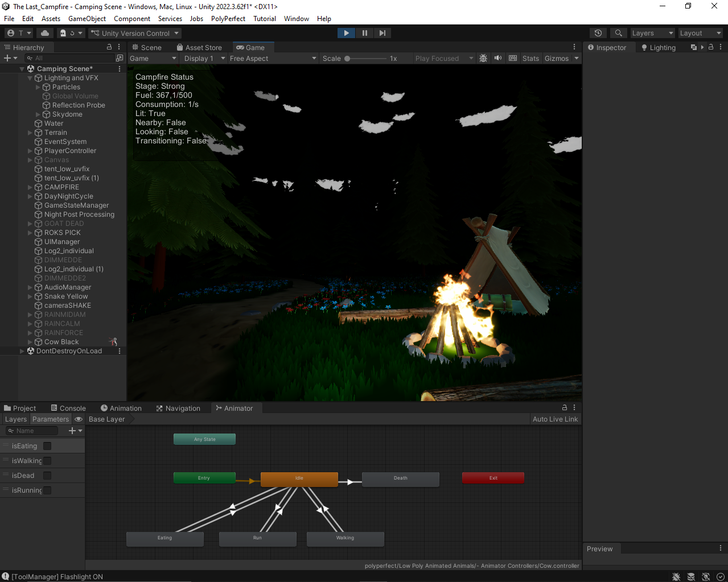Screen dimensions: 728x582
Task: Toggle Gizmos in the Game view
Action: point(557,58)
